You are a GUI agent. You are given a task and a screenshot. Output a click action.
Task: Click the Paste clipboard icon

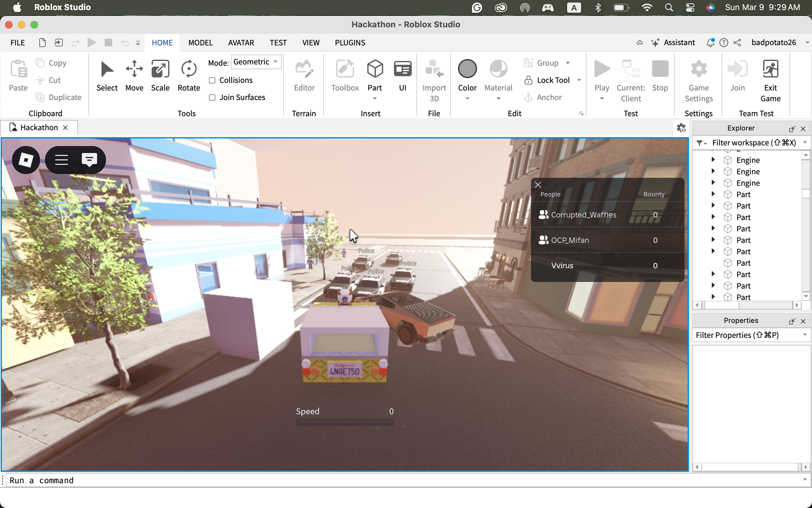18,69
